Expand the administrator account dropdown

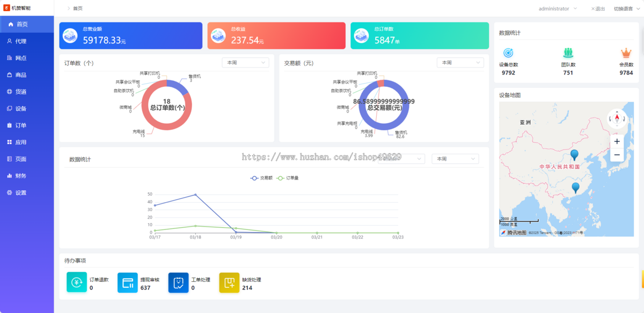pos(558,9)
